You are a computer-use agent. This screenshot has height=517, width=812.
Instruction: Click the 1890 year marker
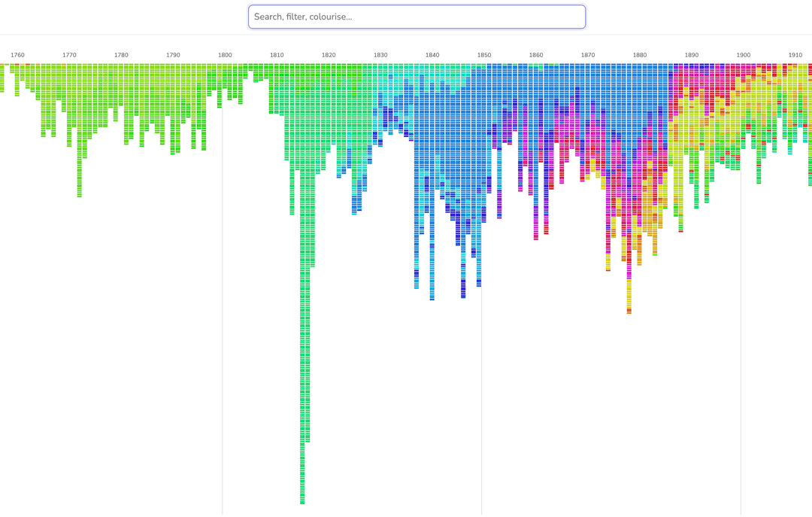[x=692, y=55]
